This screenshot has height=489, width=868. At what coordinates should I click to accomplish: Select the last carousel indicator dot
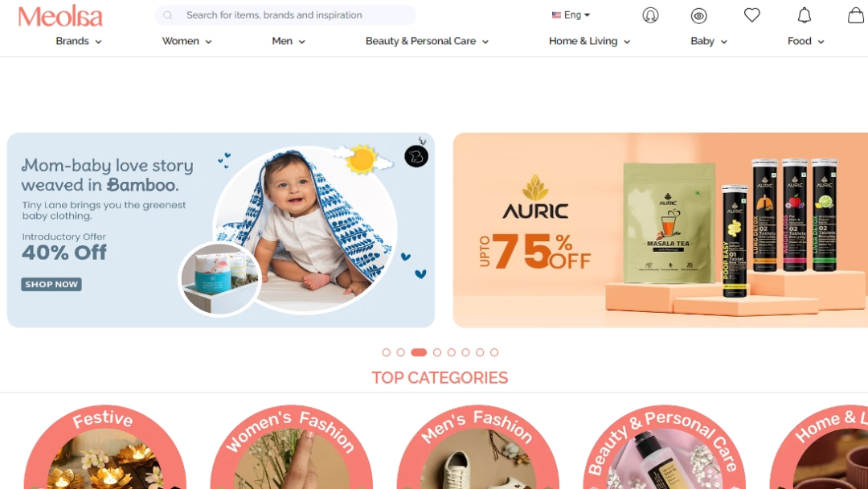pos(494,352)
